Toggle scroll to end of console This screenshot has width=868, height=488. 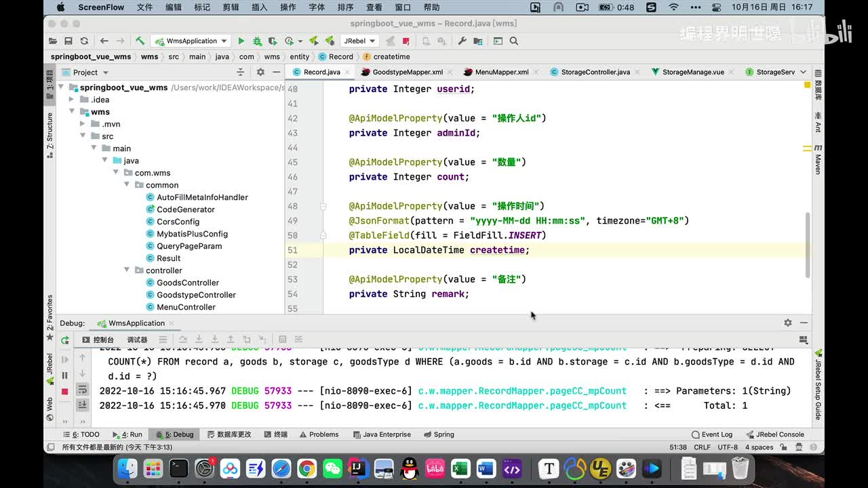click(x=82, y=405)
